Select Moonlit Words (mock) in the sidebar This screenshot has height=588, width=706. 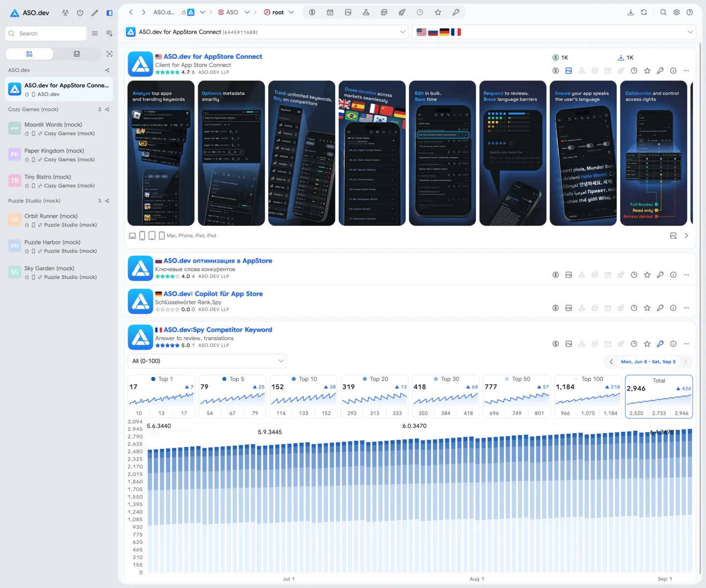coord(59,129)
